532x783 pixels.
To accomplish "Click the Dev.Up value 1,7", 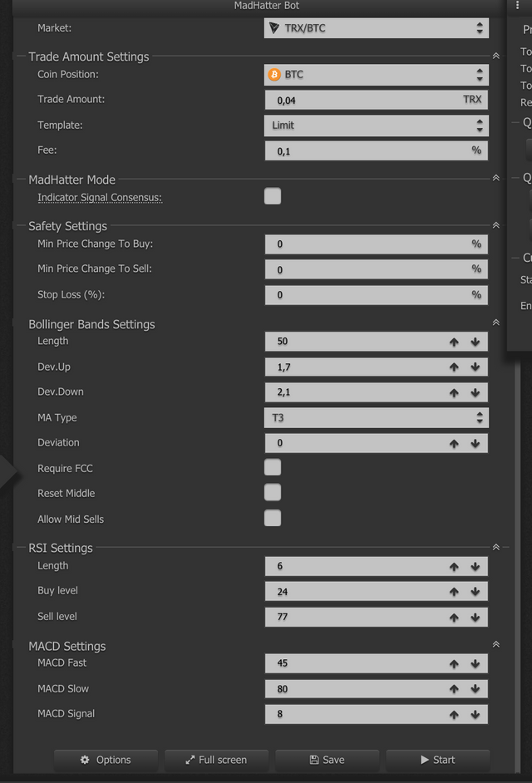I will coord(283,367).
